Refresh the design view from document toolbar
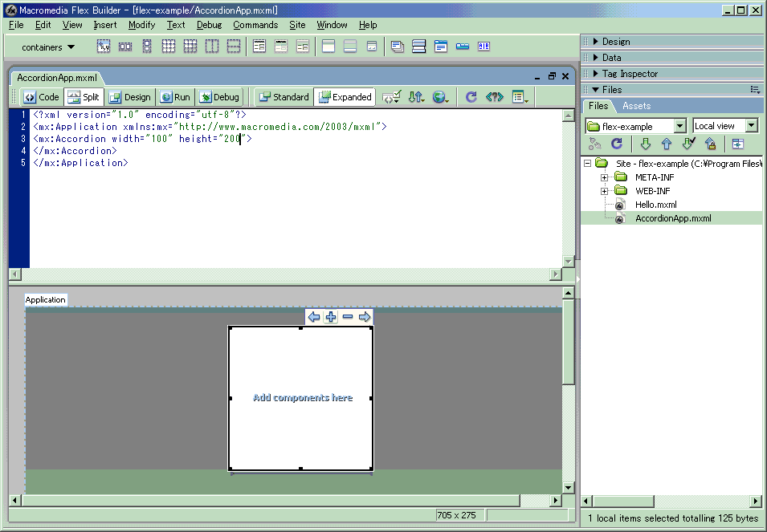Viewport: 767px width, 532px height. click(471, 97)
